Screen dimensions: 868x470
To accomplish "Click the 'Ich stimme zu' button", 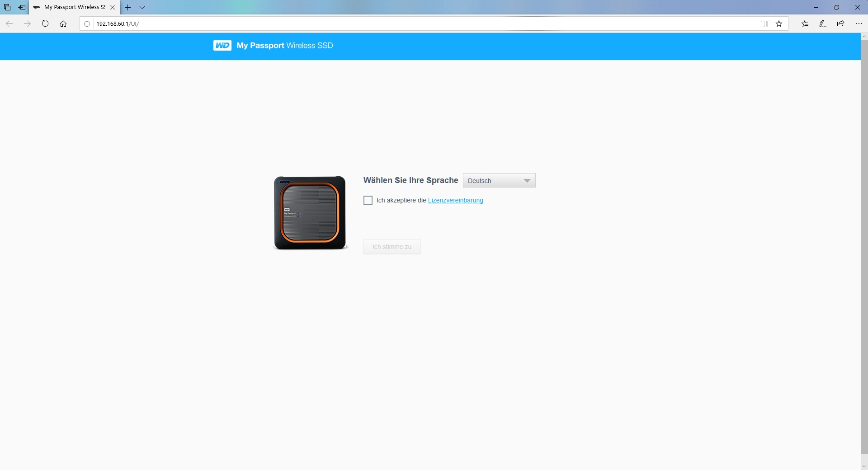I will 392,247.
